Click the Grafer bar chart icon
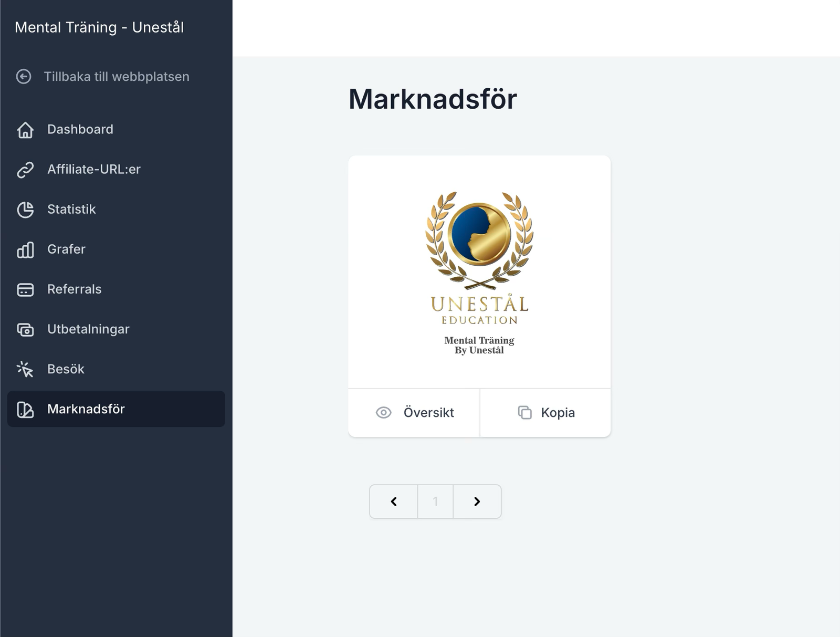Screen dimensions: 840x637 click(25, 249)
